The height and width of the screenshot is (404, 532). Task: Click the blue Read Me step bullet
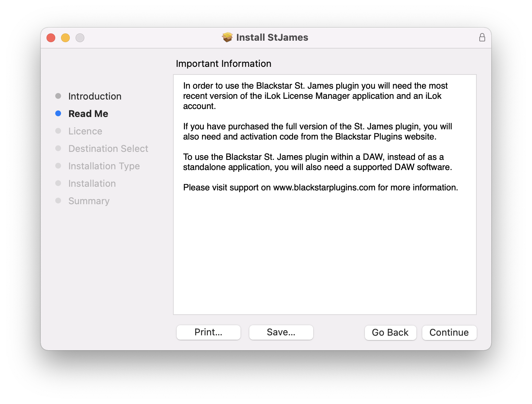tap(58, 113)
